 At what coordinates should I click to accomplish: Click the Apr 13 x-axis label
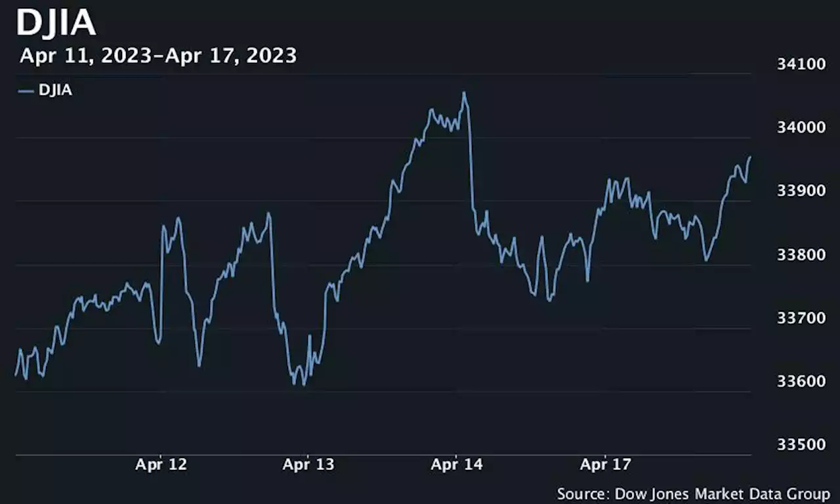308,465
